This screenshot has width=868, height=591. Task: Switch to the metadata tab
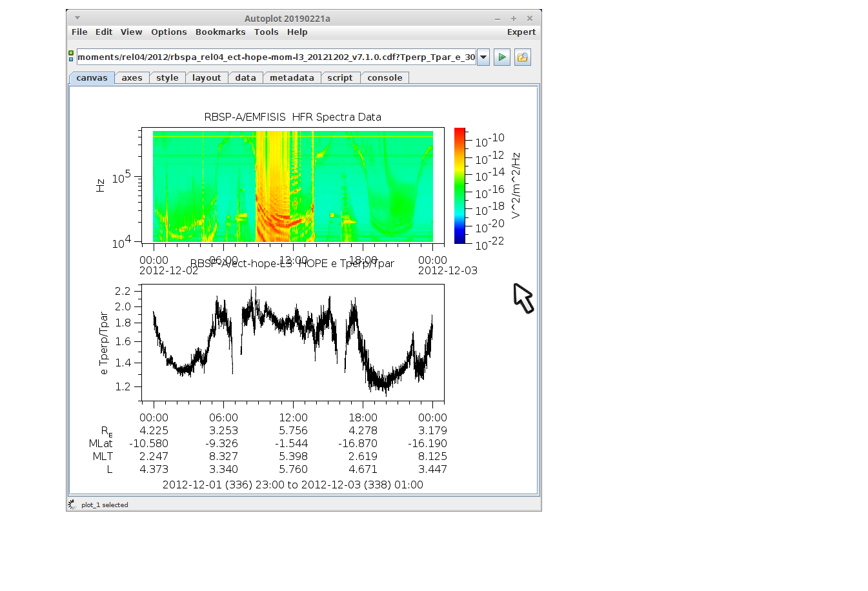click(x=292, y=78)
